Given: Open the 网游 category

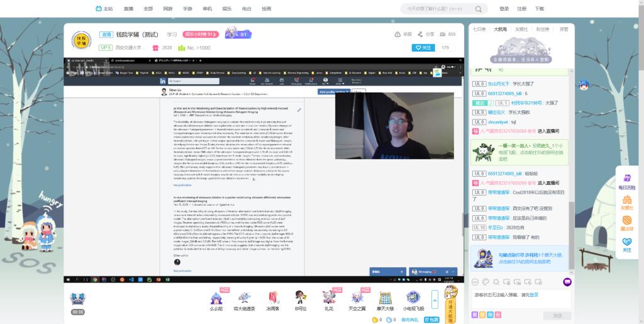Looking at the screenshot, I should (168, 9).
